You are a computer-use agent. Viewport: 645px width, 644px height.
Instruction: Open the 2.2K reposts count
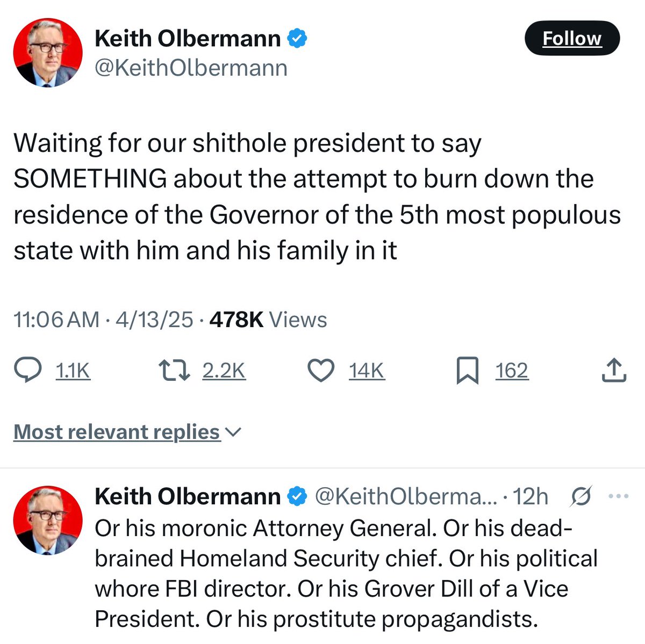(x=224, y=371)
